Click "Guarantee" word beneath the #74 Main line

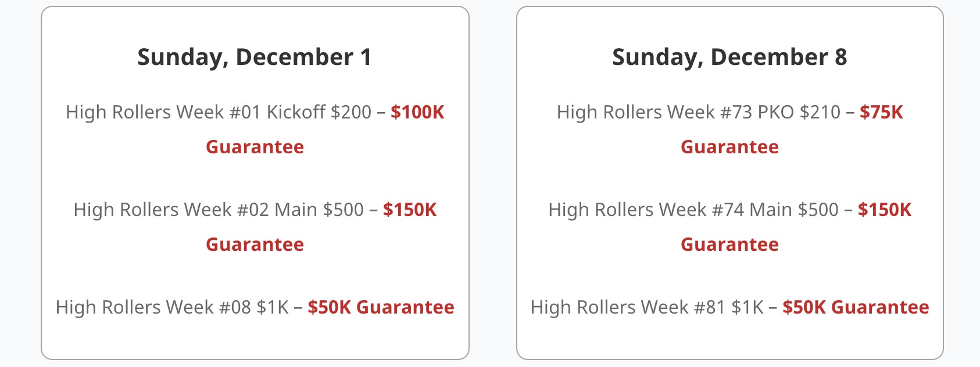click(x=729, y=244)
